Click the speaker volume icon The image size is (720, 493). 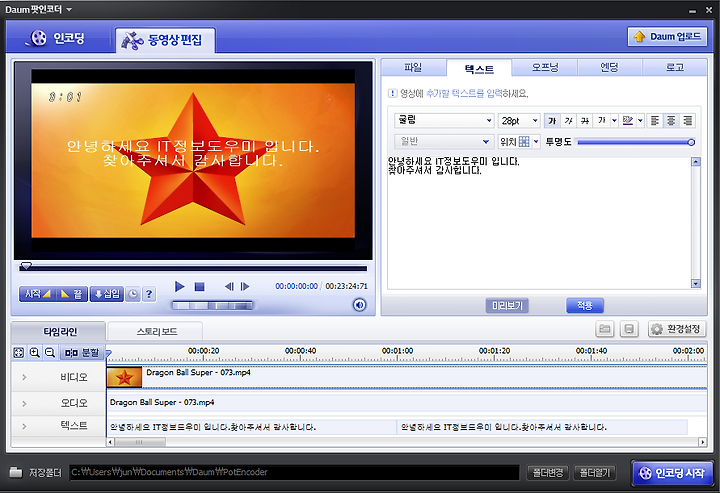coord(360,305)
